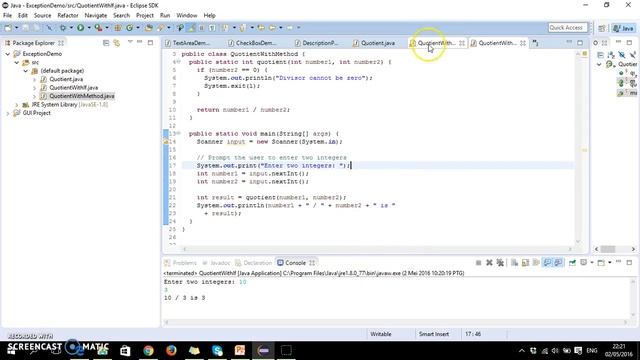Expand the JRE System Library node

point(17,105)
